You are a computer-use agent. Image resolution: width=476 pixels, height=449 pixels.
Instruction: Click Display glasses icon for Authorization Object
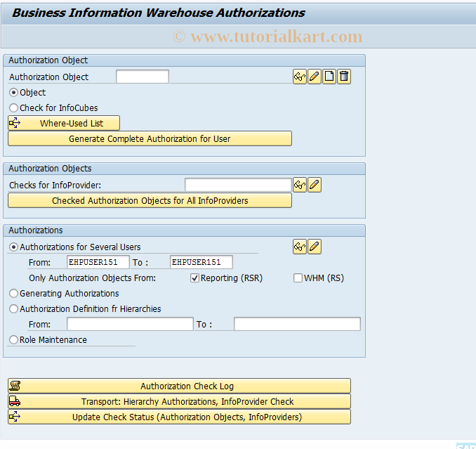click(x=300, y=77)
